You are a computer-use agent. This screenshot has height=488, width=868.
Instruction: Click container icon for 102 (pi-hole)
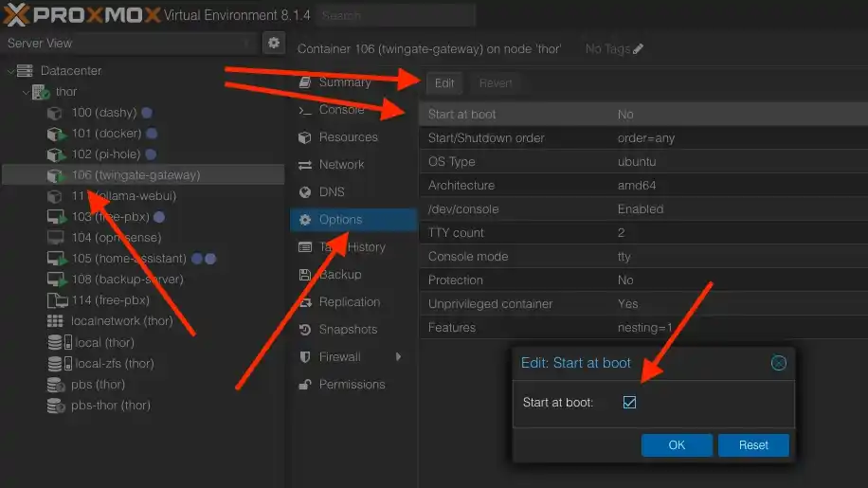[56, 154]
